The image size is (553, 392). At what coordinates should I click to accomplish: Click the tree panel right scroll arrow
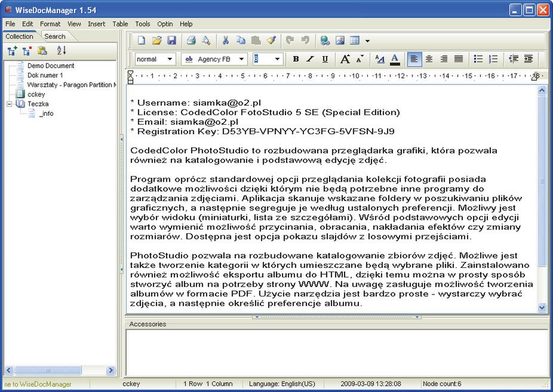coord(110,370)
